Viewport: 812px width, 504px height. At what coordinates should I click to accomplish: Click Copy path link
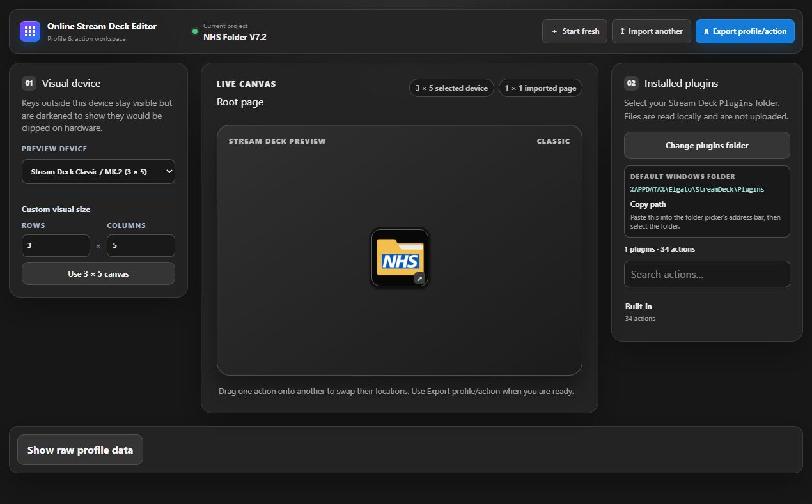(x=648, y=204)
